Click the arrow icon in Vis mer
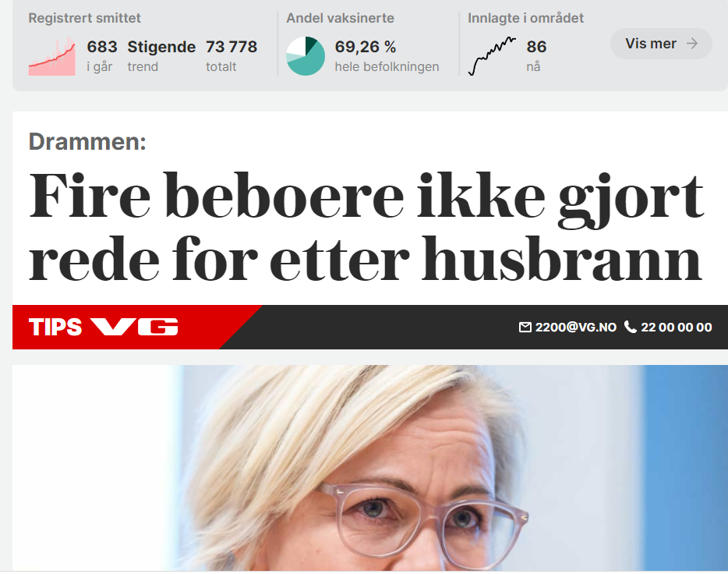The width and height of the screenshot is (728, 574). pos(692,44)
